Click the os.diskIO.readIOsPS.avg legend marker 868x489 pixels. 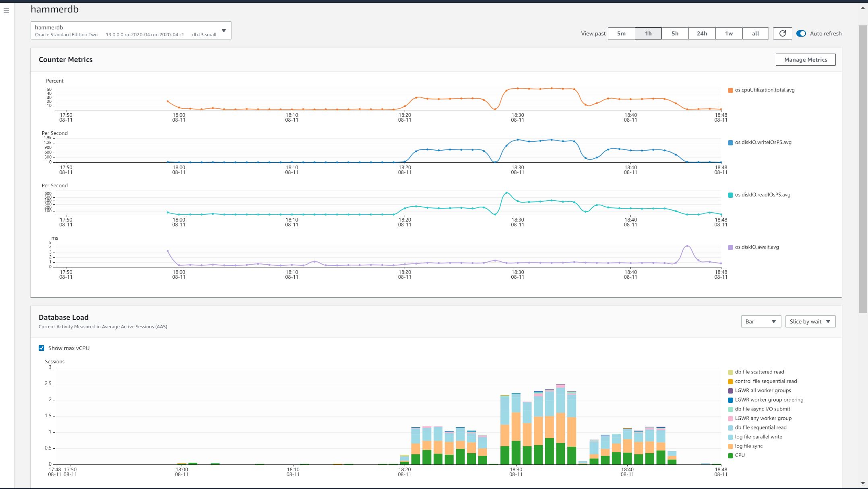[x=730, y=195]
